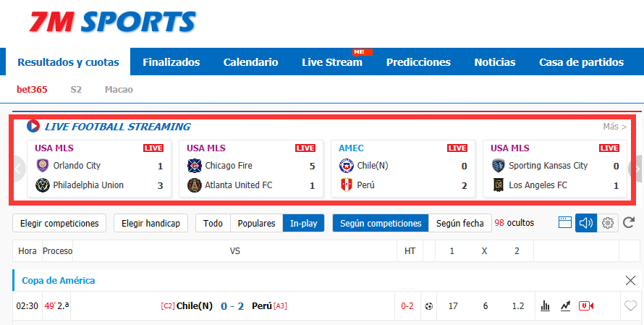Click the 0 - 2 score in match row
This screenshot has height=325, width=644.
pos(232,306)
